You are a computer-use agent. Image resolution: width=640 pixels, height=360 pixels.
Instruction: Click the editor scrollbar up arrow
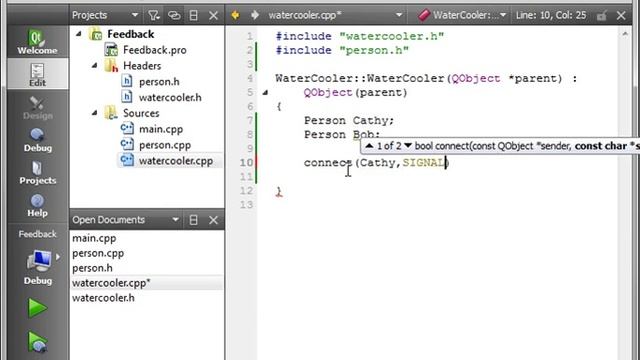625,34
